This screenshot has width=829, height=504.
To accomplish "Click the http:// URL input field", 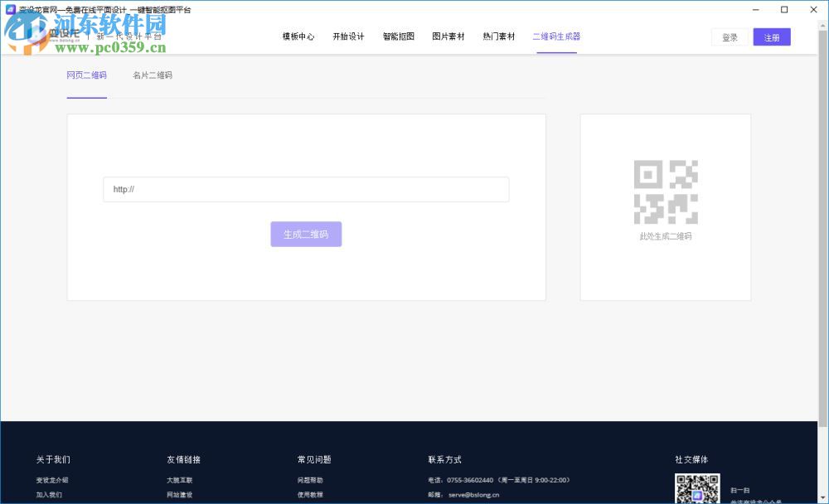I will pos(306,189).
